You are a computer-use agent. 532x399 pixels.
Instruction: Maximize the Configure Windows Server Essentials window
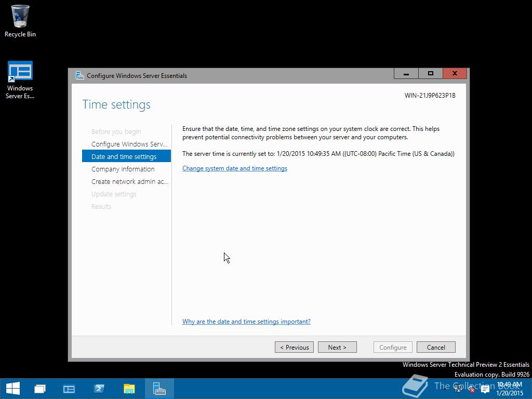pos(431,74)
